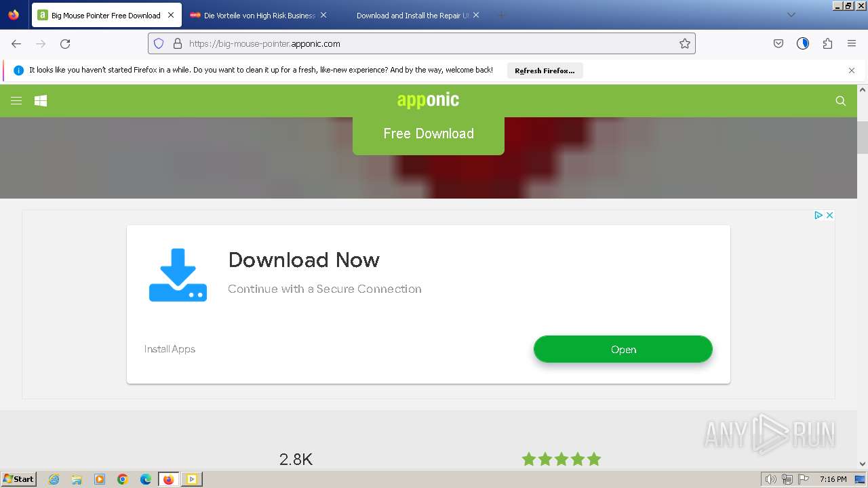The height and width of the screenshot is (488, 868).
Task: Click the blue download icon in ad
Action: click(x=178, y=274)
